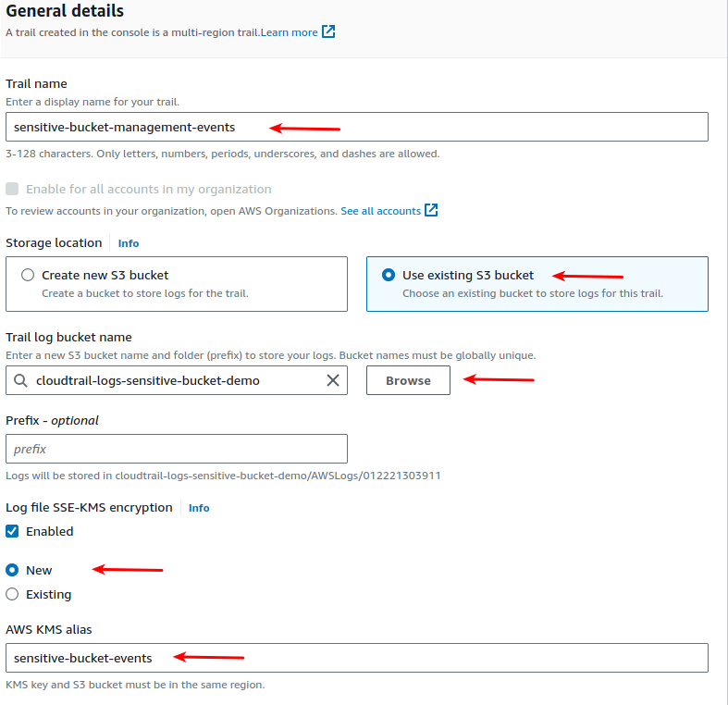Click the Trail log bucket name search field

(177, 380)
